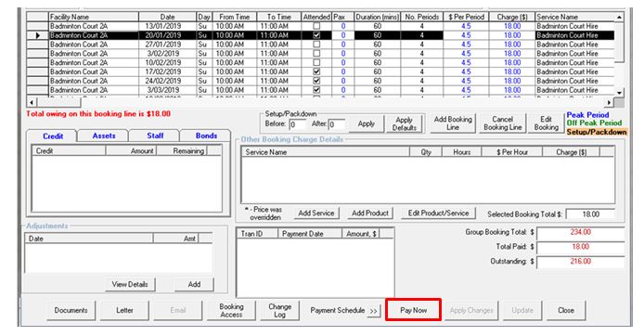
Task: Select the 17/02/2019 date cell
Action: coord(168,71)
